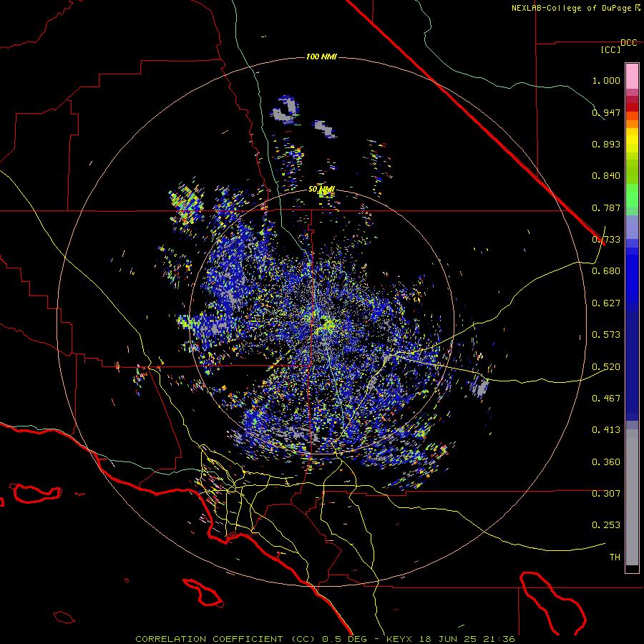
Task: Click the CORRELATION COEFFICIENT (CC) caption text
Action: click(x=227, y=639)
